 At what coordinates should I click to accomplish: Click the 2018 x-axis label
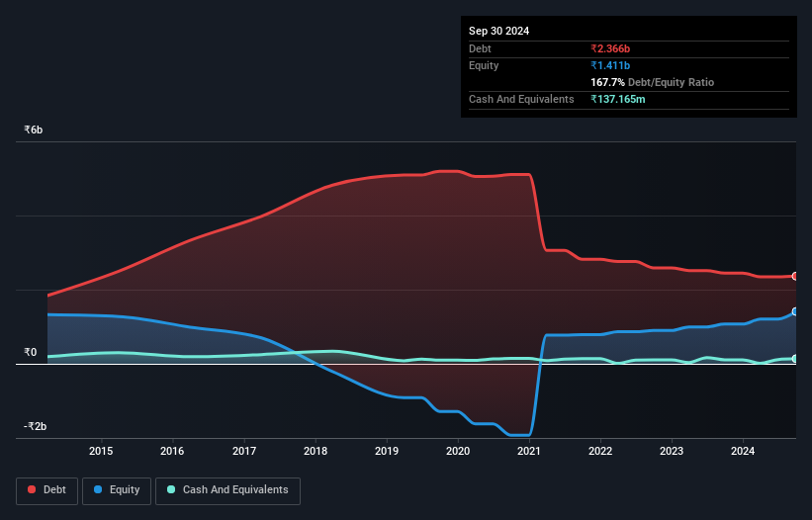(x=316, y=451)
